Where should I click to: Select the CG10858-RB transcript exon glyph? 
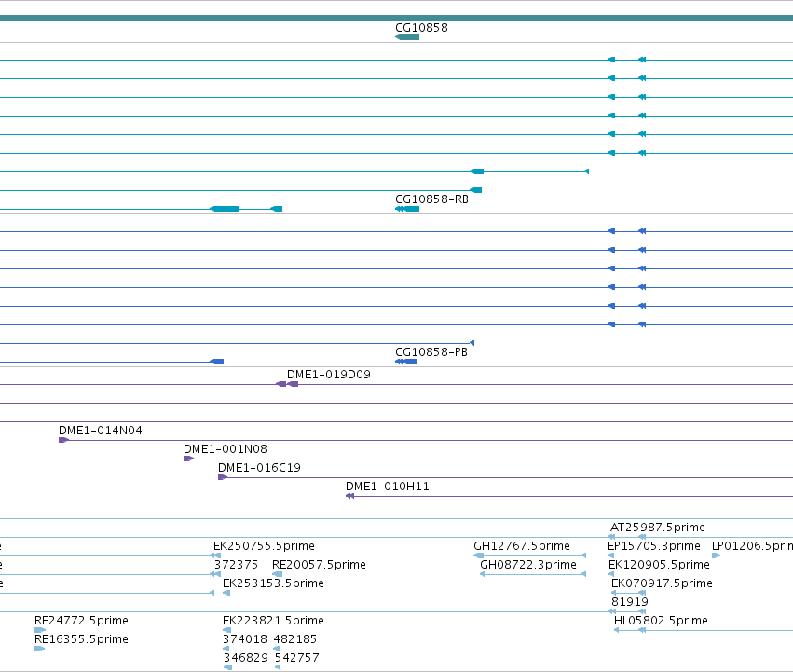(x=407, y=209)
